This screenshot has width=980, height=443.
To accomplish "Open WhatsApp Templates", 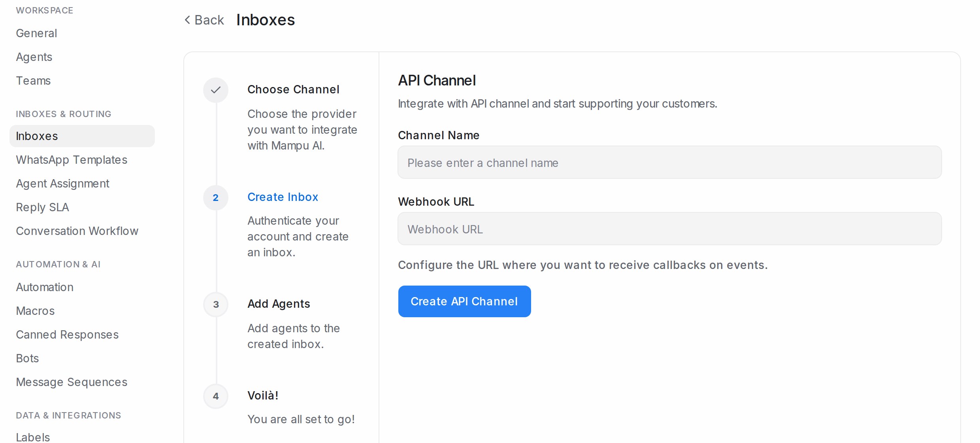I will coord(72,160).
